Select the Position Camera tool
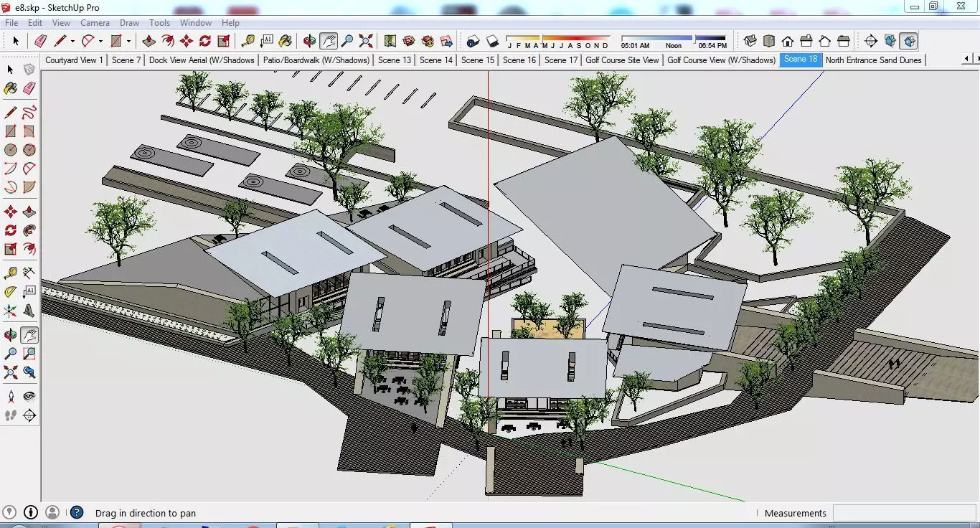The width and height of the screenshot is (980, 528). point(10,396)
